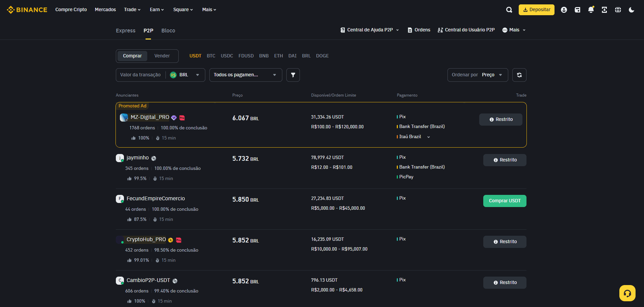
Task: Click the download app icon
Action: point(604,10)
